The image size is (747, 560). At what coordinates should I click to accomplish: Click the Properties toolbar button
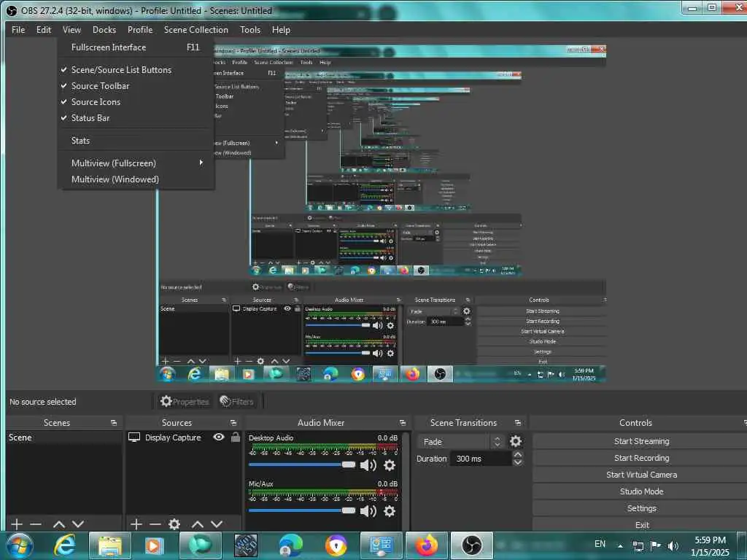[185, 402]
